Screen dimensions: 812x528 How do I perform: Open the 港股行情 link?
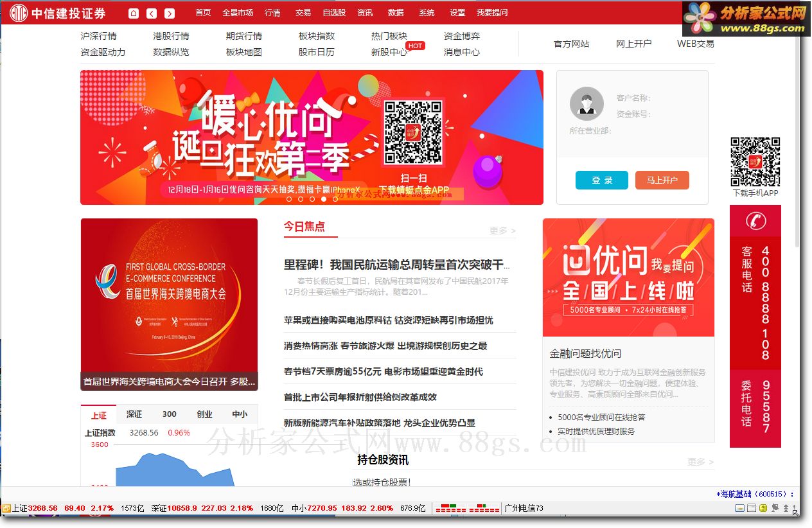(x=171, y=36)
